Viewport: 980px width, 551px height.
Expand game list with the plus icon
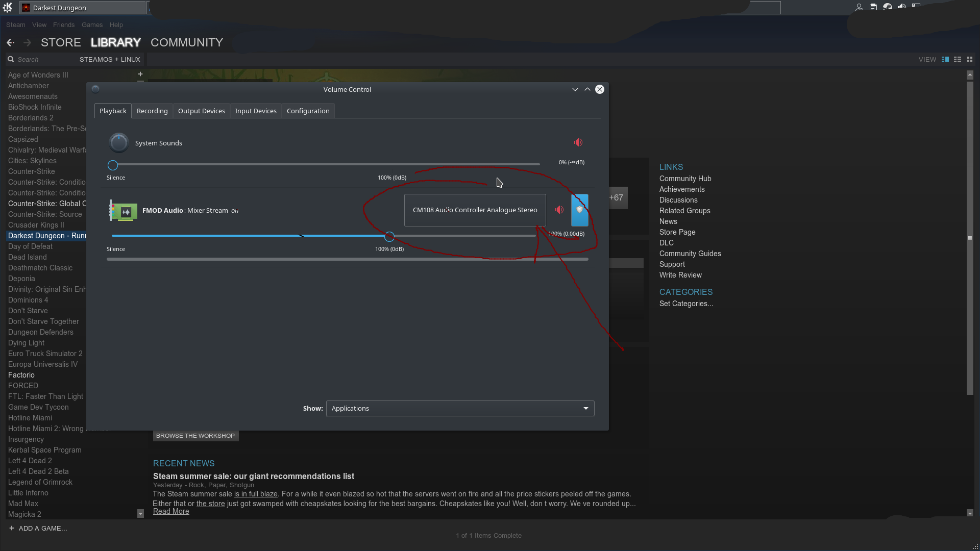pyautogui.click(x=140, y=74)
